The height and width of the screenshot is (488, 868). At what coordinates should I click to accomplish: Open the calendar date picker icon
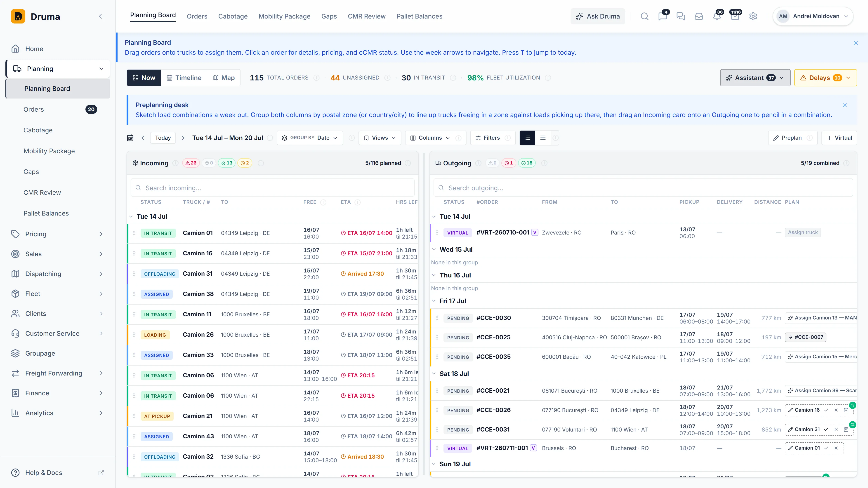130,138
